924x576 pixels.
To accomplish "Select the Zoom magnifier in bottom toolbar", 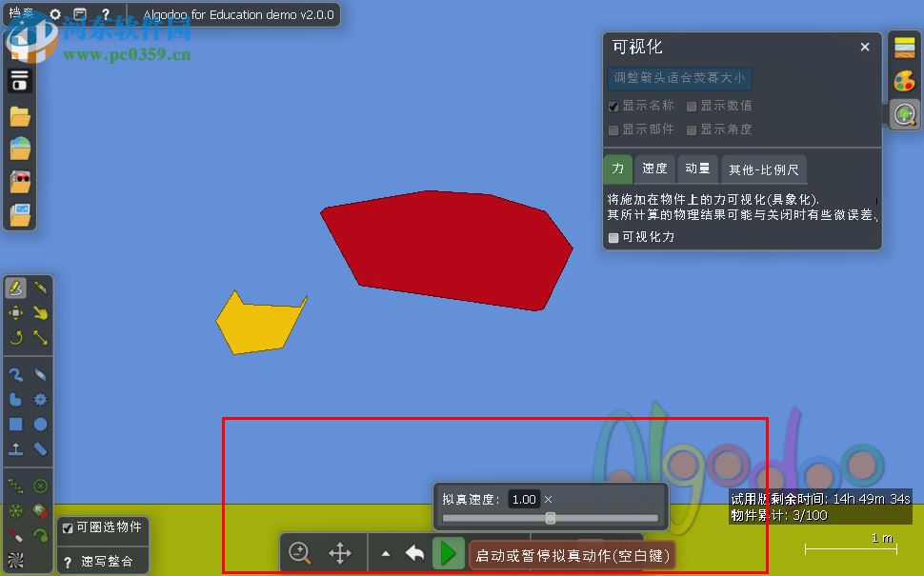I will tap(300, 552).
